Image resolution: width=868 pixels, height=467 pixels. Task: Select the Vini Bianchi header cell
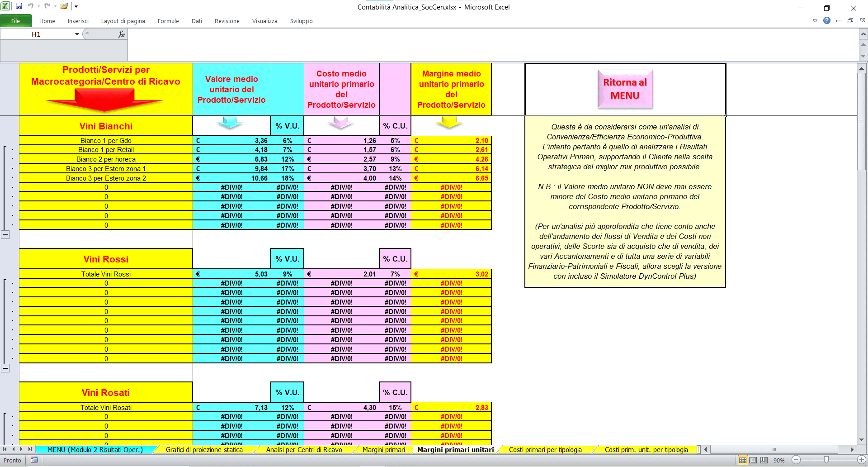click(x=106, y=126)
